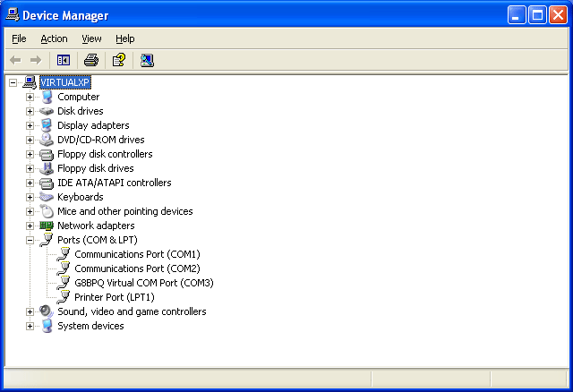
Task: Click the Keyboards category icon
Action: (47, 197)
